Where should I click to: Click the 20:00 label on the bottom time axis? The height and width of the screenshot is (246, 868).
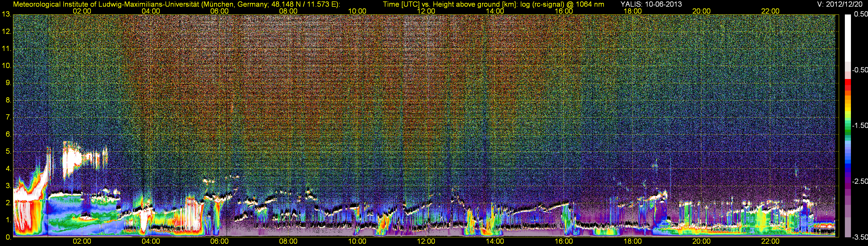701,241
